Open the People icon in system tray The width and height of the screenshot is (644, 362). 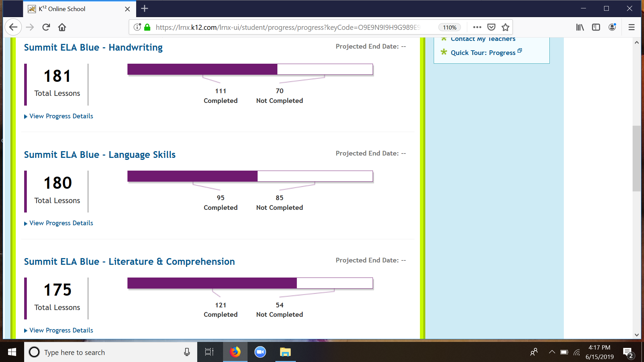(534, 352)
